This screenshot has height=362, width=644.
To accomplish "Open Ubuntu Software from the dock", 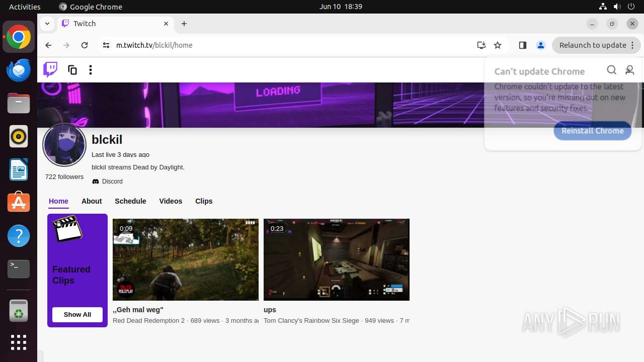I will tap(19, 203).
